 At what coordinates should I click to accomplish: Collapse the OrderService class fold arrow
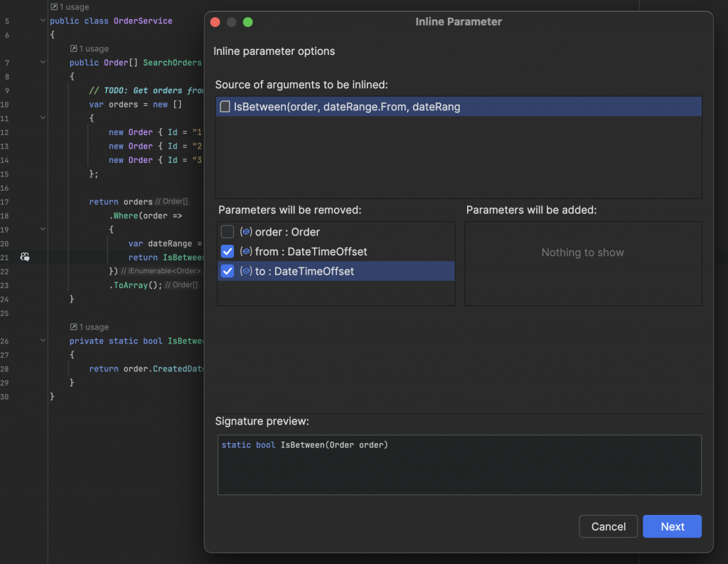43,21
